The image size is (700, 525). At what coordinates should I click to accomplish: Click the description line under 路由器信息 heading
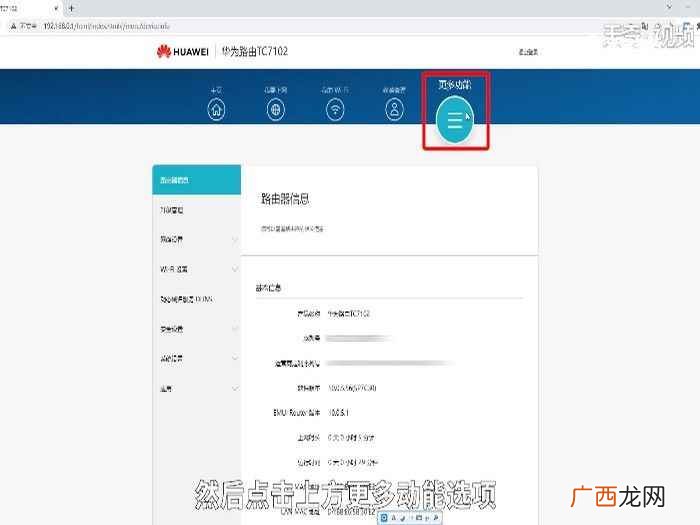point(292,229)
